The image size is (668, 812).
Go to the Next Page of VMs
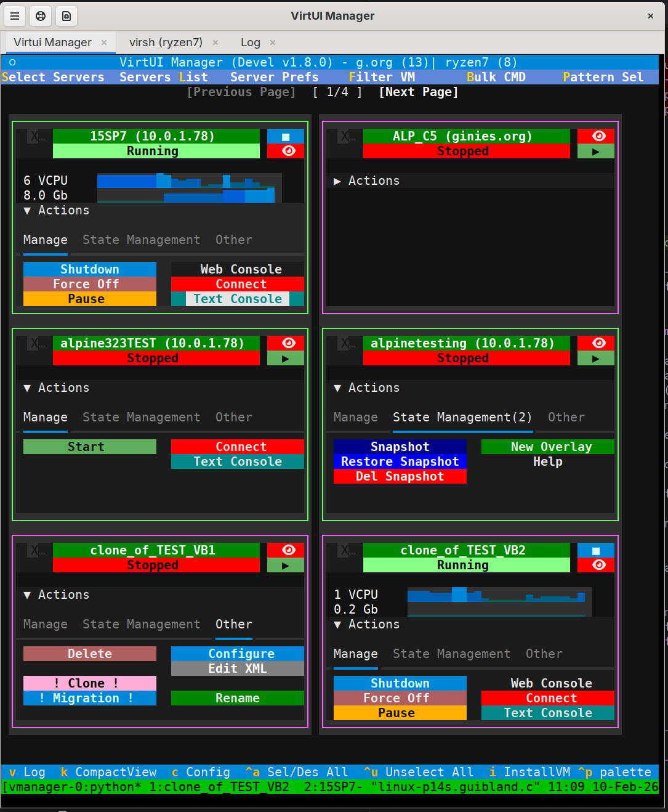point(418,91)
